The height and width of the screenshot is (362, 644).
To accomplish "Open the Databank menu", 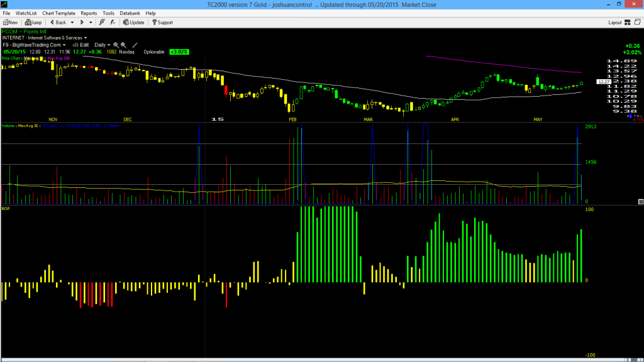I will point(130,13).
